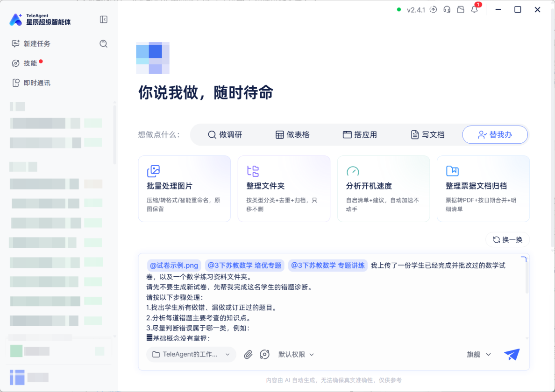Click the refresh icon in 换一换

tap(497, 240)
